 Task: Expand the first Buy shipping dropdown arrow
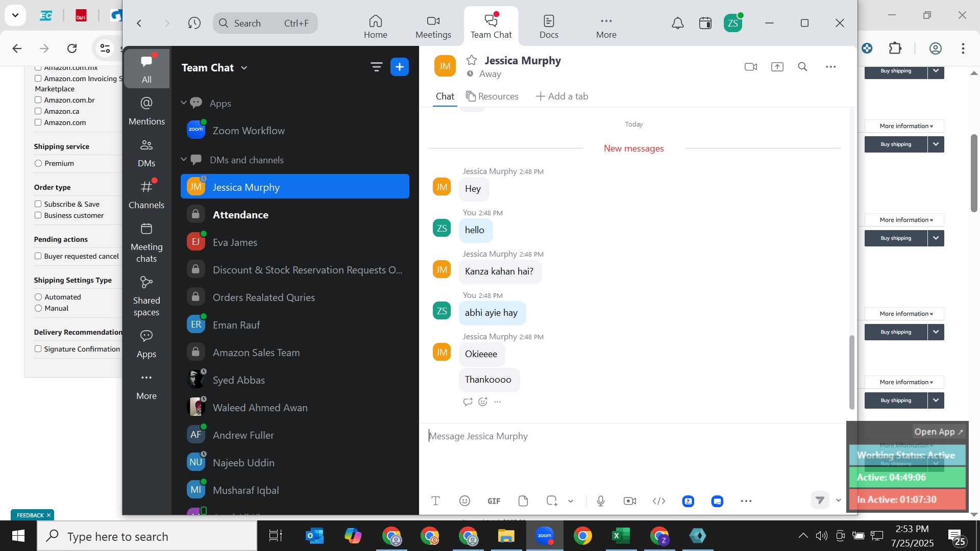[x=936, y=71]
